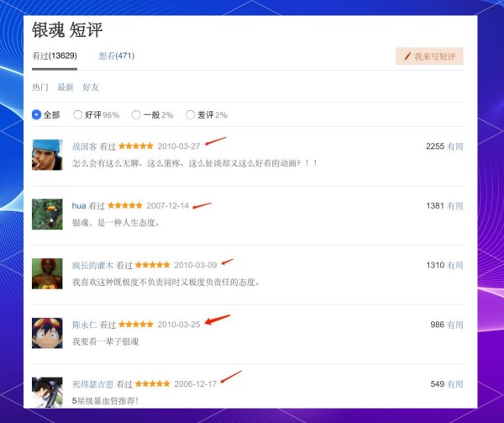The width and height of the screenshot is (504, 423).
Task: Mark 战国客's review as 有用
Action: [454, 146]
